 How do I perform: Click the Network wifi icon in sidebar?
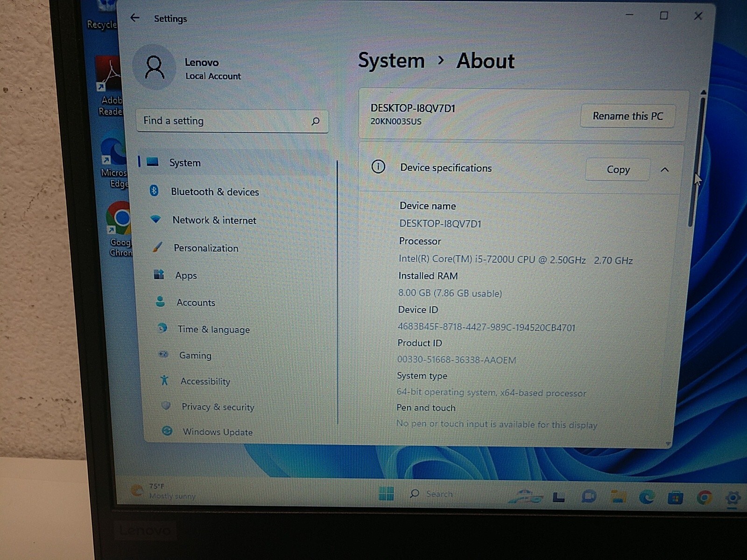click(155, 219)
